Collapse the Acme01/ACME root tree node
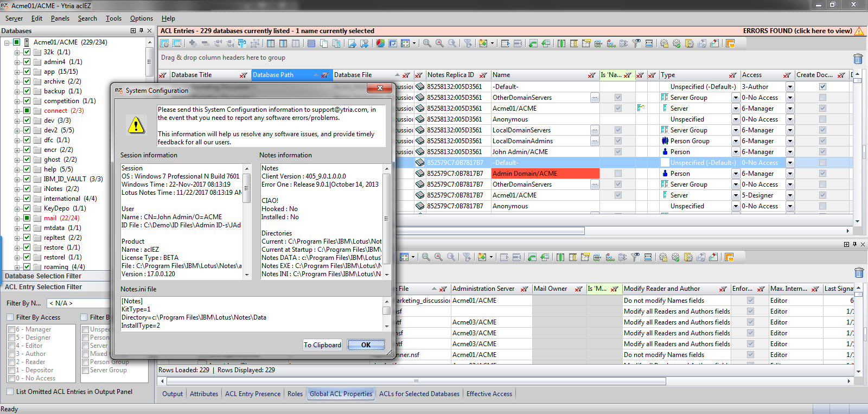The image size is (868, 414). [7, 42]
